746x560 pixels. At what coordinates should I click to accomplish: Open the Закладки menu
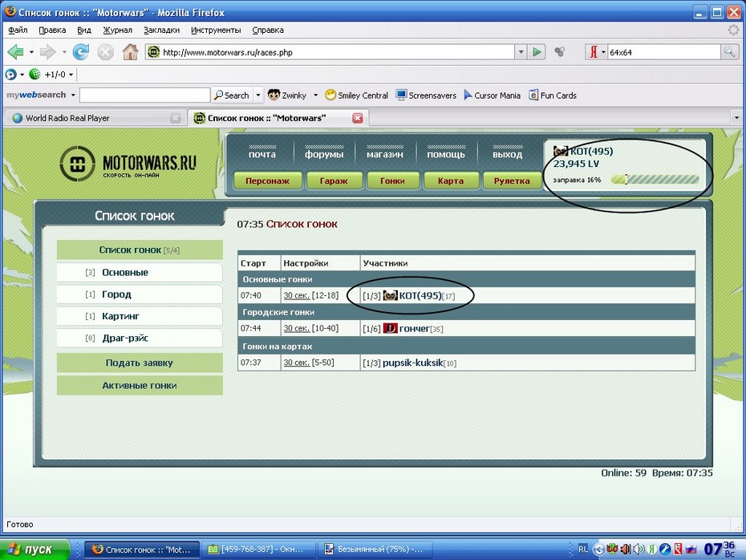coord(162,30)
